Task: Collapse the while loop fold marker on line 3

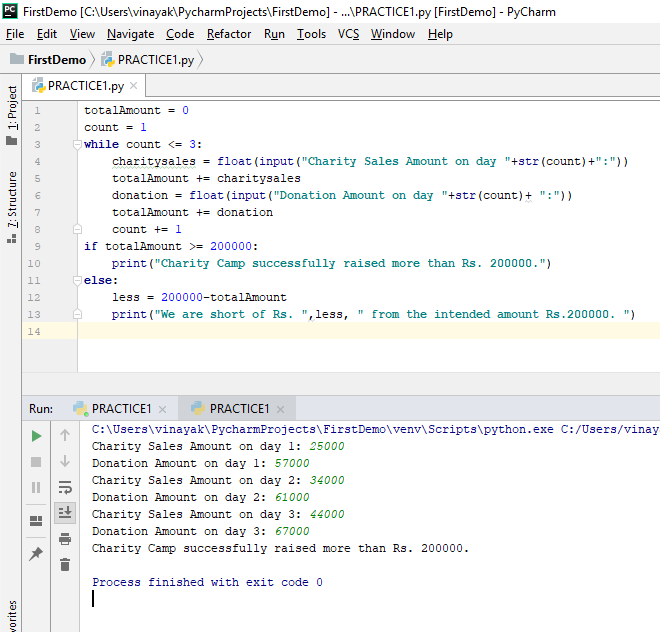Action: pyautogui.click(x=77, y=144)
